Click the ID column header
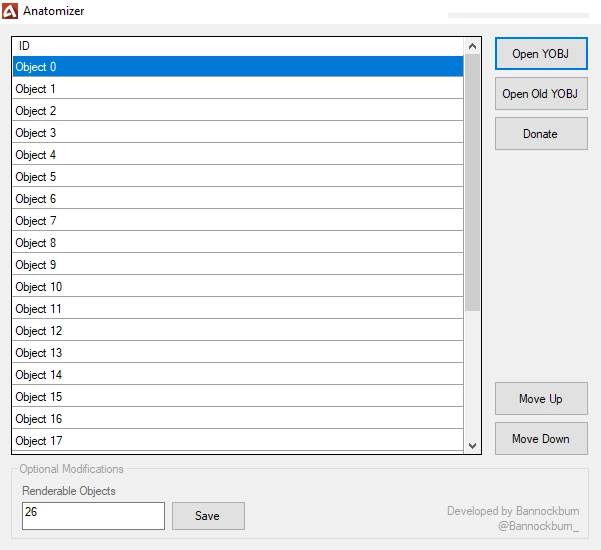Screen dimensions: 601x550 point(238,46)
